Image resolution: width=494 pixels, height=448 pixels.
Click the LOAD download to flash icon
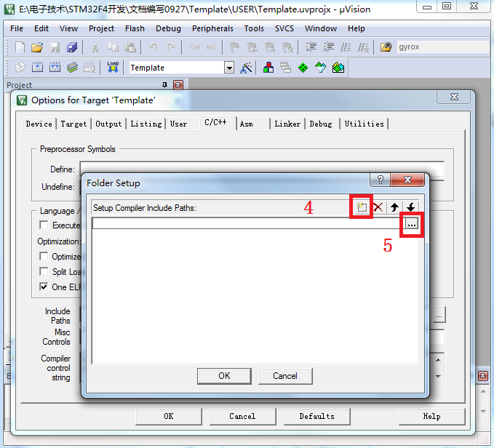tap(113, 68)
